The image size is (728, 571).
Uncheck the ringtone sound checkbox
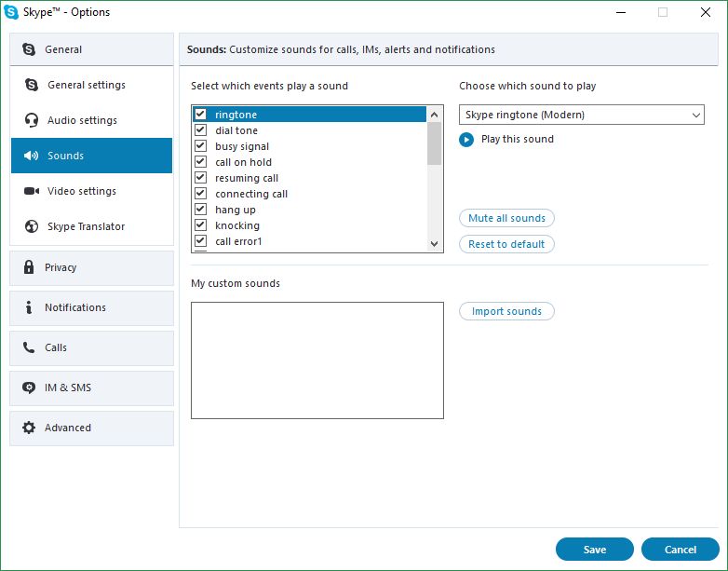[200, 114]
